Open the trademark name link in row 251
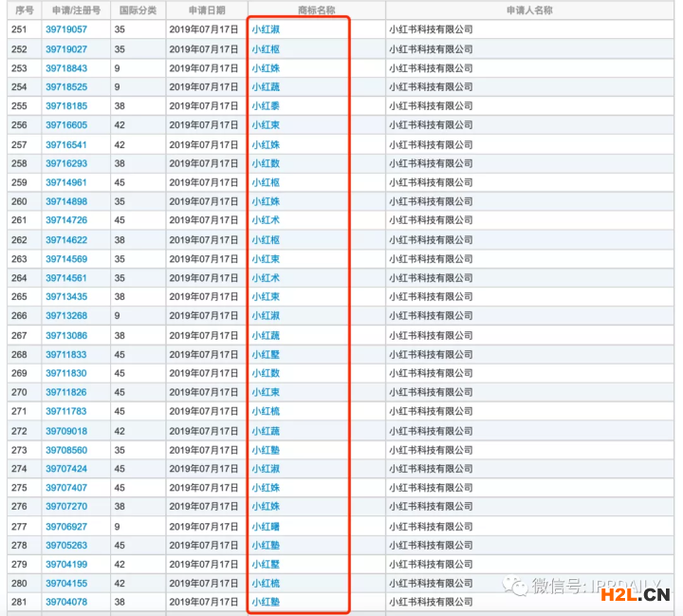The image size is (683, 616). pyautogui.click(x=266, y=29)
